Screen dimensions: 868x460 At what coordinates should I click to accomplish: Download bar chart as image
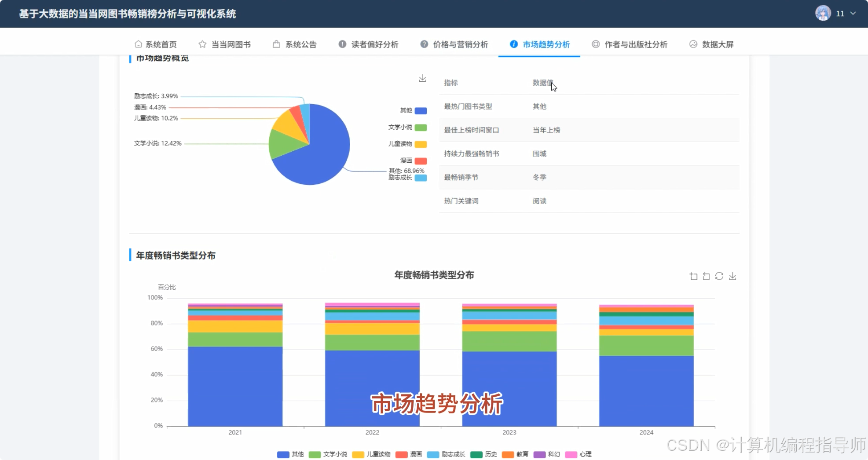pos(732,276)
